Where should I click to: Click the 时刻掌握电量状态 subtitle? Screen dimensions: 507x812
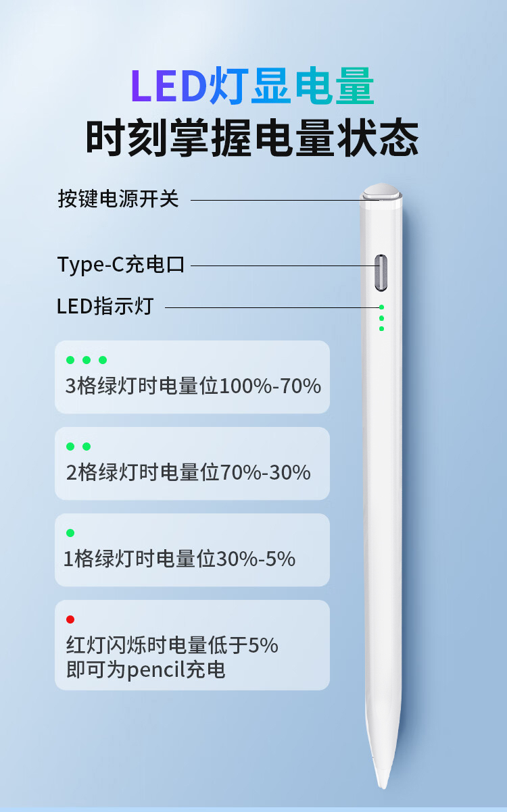[253, 138]
